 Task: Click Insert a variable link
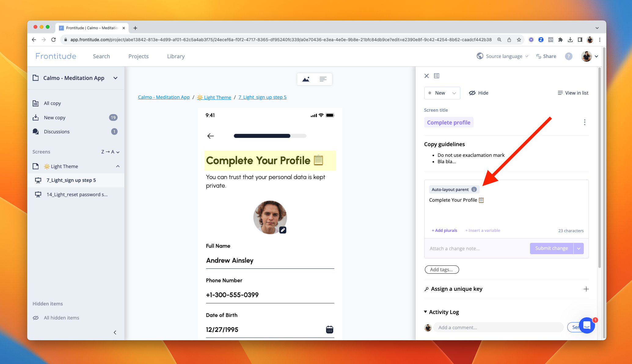pyautogui.click(x=483, y=231)
